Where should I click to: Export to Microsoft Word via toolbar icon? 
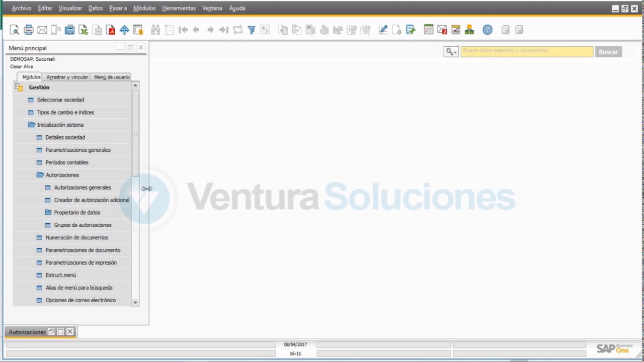[97, 30]
